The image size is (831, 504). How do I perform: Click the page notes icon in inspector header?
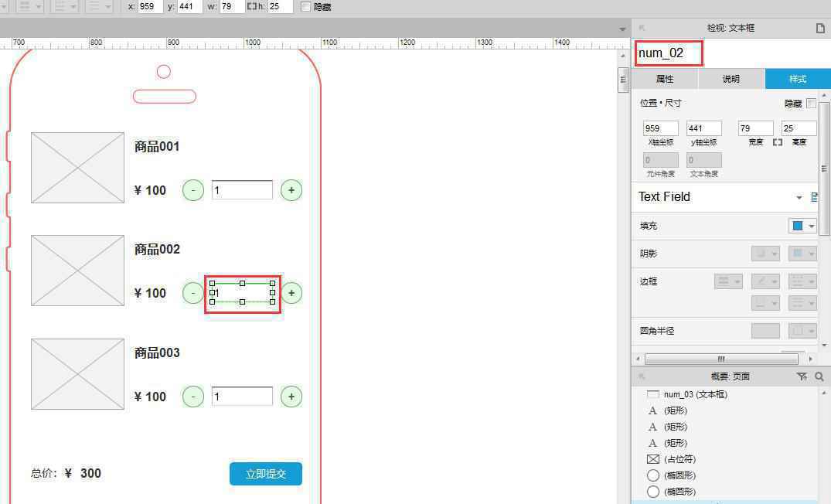[820, 28]
